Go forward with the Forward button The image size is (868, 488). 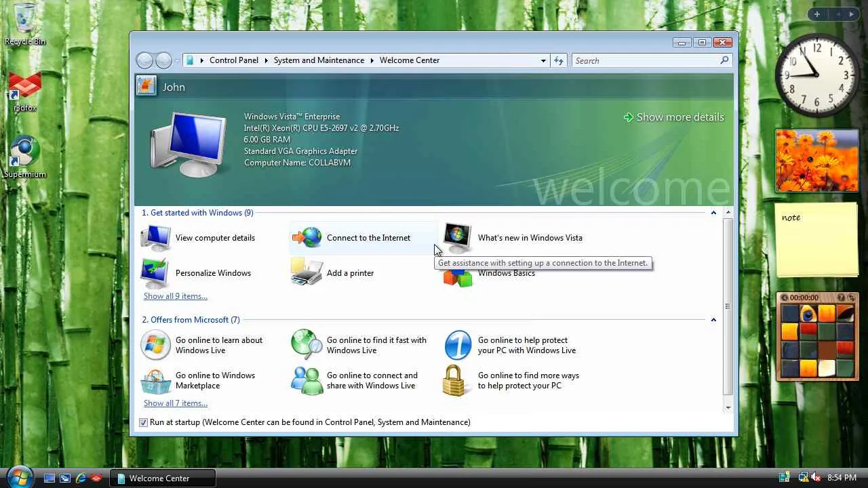(163, 60)
